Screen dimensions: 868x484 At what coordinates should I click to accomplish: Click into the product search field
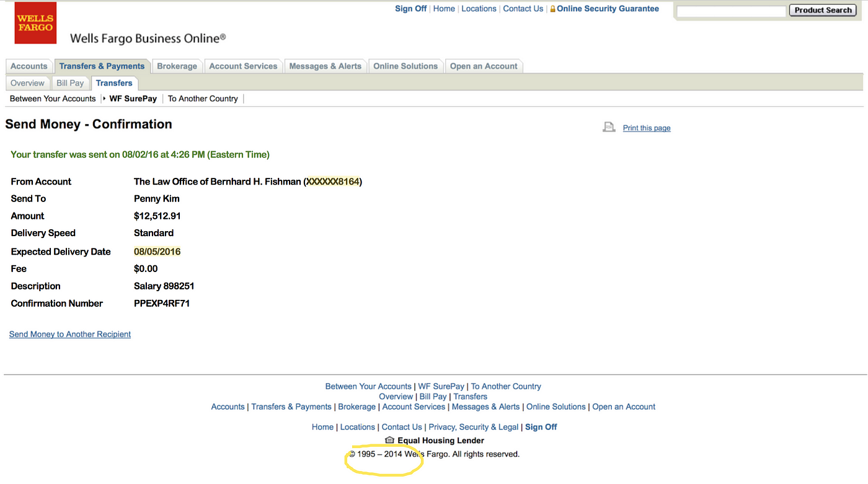point(731,11)
